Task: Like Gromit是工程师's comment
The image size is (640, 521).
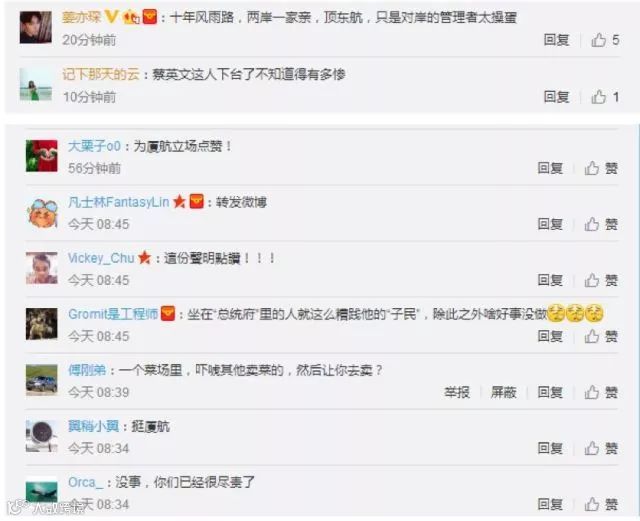Action: [601, 336]
